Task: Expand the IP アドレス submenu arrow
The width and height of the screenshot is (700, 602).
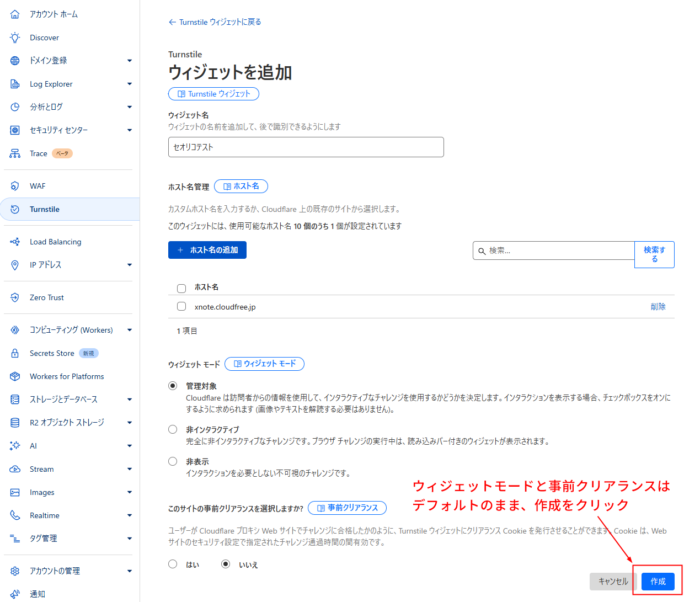Action: (130, 265)
